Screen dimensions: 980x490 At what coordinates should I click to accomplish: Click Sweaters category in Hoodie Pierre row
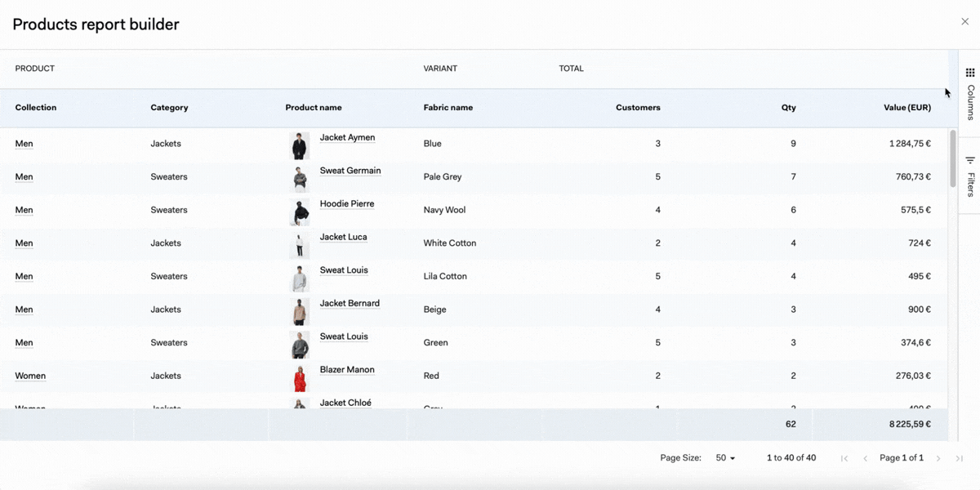pyautogui.click(x=169, y=210)
